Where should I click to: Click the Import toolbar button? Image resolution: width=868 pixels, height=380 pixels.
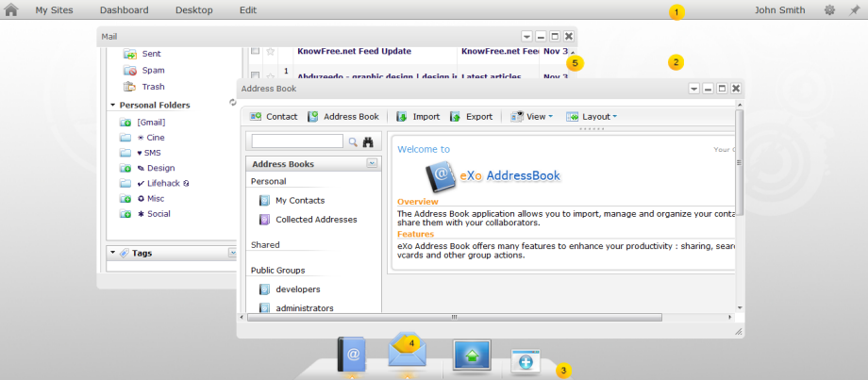tap(418, 117)
